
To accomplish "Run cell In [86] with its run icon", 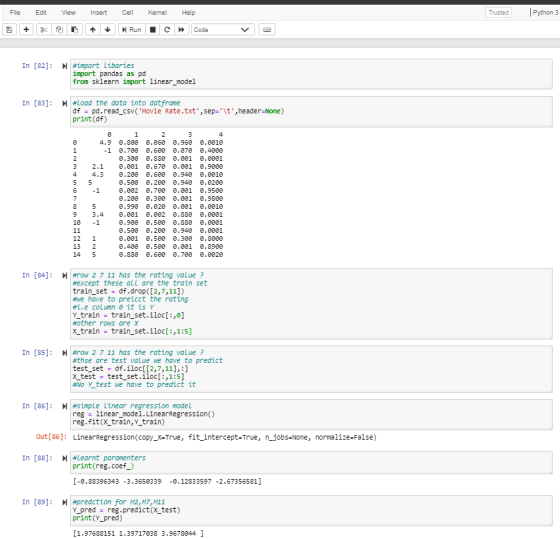I will pyautogui.click(x=65, y=406).
